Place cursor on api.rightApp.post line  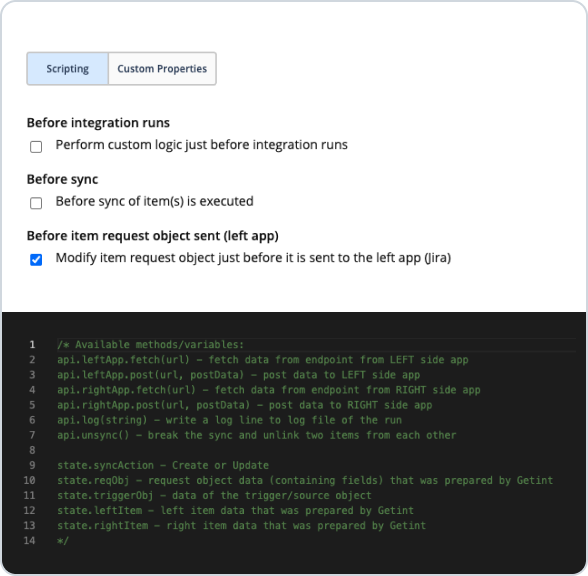tap(244, 405)
